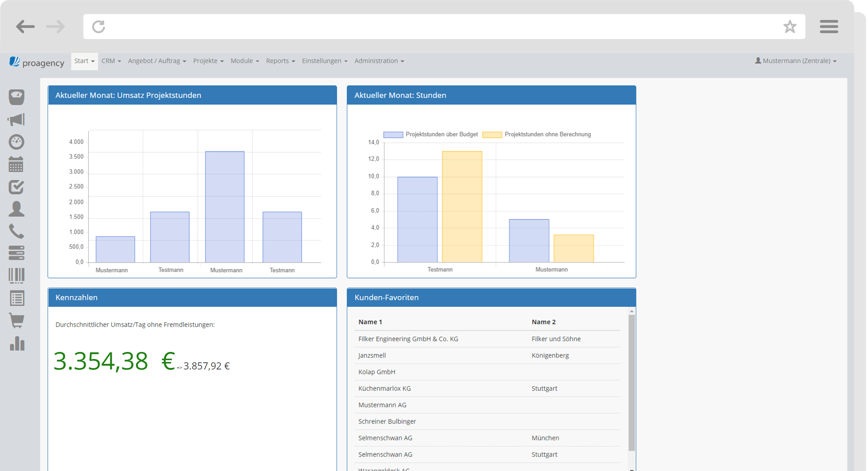Viewport: 868px width, 471px height.
Task: Open the Mustermann (Zentrale) user dropdown
Action: click(796, 61)
